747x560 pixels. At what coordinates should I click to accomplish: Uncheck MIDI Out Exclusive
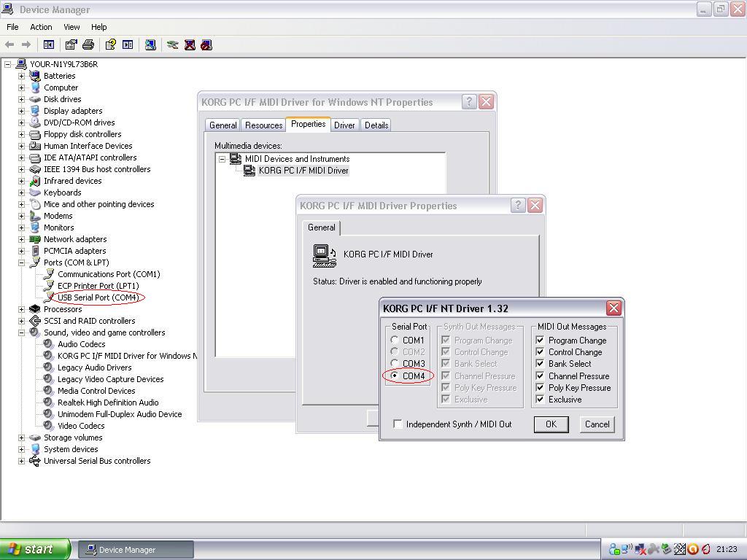[x=540, y=399]
